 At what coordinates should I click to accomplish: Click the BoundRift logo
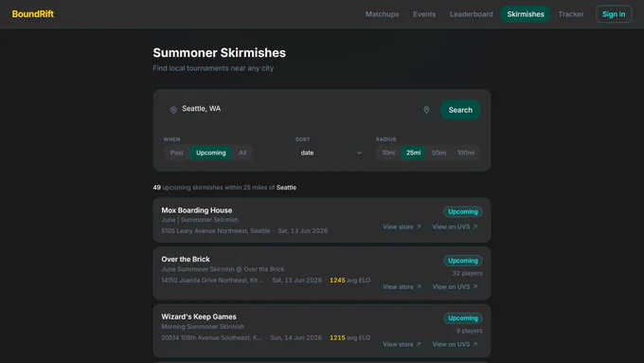pos(33,14)
